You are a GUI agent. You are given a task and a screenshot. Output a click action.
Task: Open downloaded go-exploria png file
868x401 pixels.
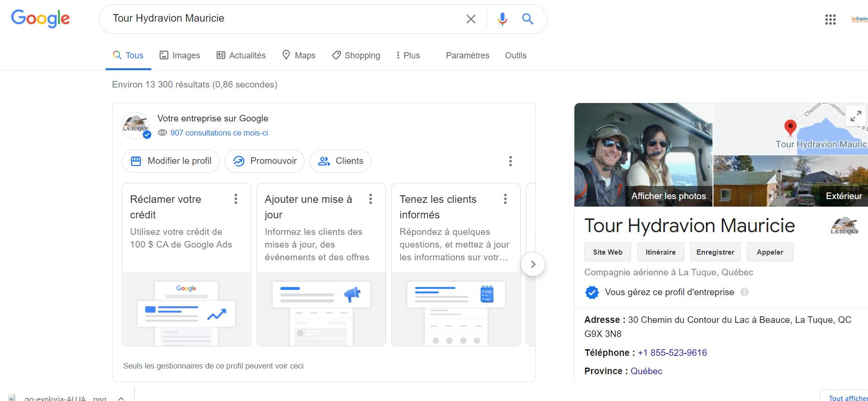click(x=65, y=398)
